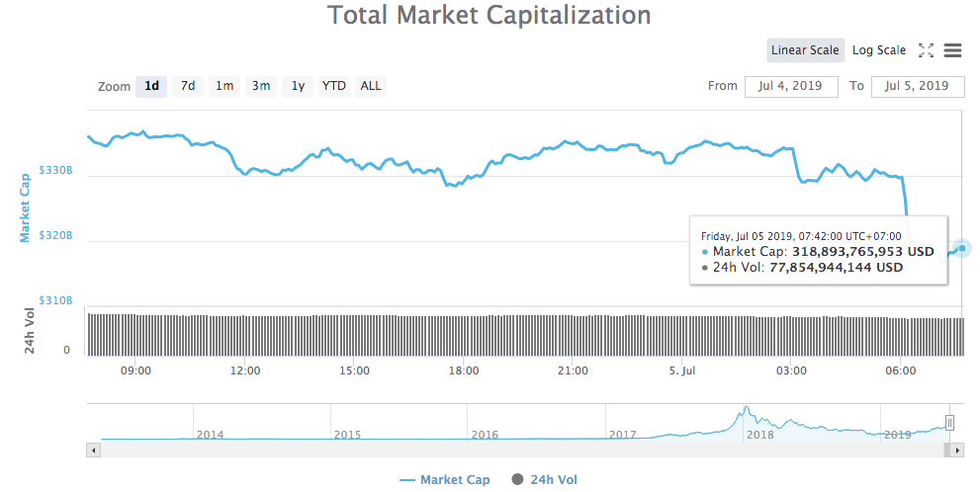Screen dimensions: 980x492
Task: Click the navigator scrollbar track
Action: 494,450
